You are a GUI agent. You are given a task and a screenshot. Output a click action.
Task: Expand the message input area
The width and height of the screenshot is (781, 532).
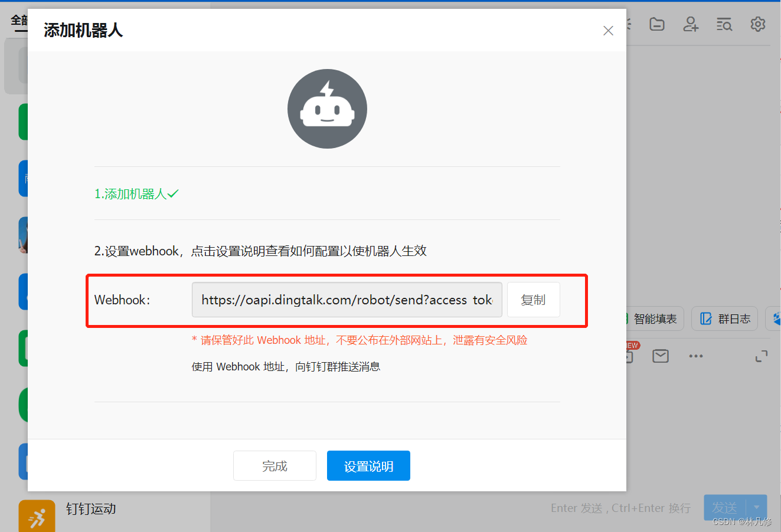point(762,356)
